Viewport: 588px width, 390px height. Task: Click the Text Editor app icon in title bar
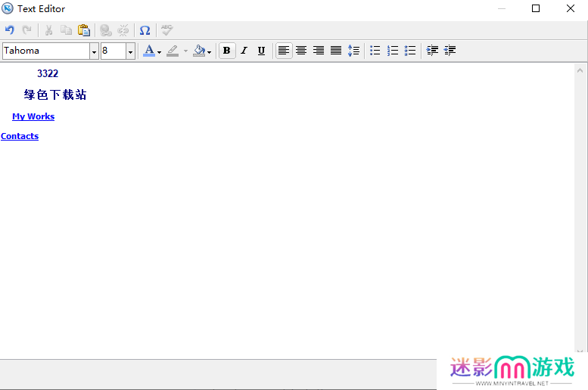pyautogui.click(x=7, y=8)
